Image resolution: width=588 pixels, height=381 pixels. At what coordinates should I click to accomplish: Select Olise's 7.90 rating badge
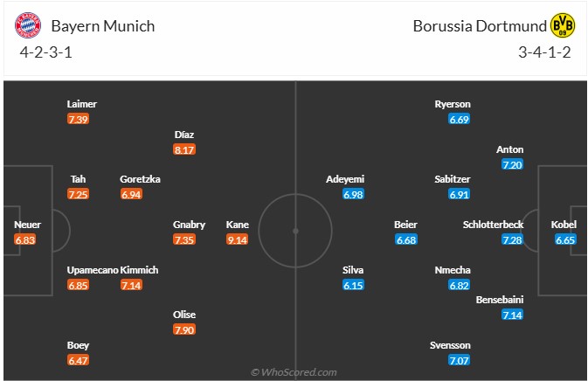pyautogui.click(x=184, y=329)
